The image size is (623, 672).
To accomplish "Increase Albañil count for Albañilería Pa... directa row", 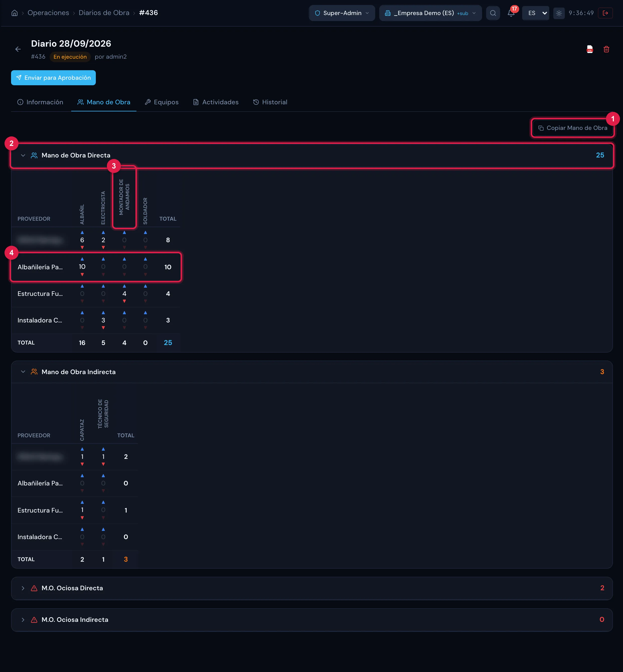I will click(x=82, y=259).
